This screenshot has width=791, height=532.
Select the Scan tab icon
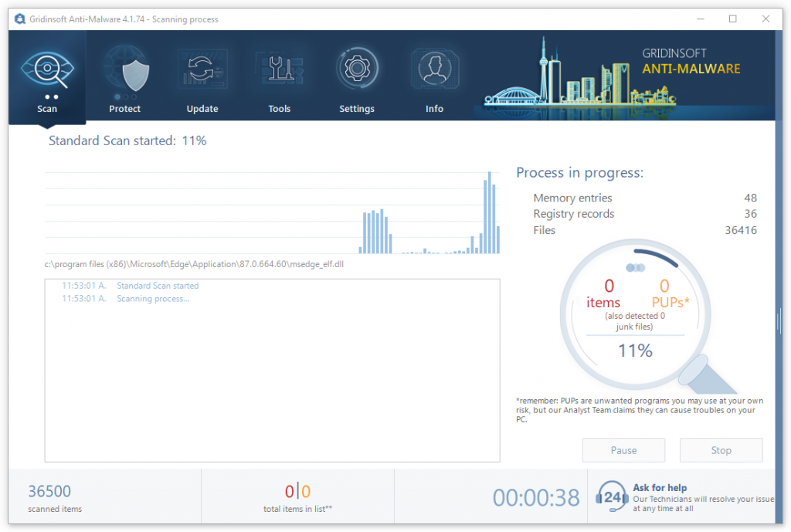[47, 68]
